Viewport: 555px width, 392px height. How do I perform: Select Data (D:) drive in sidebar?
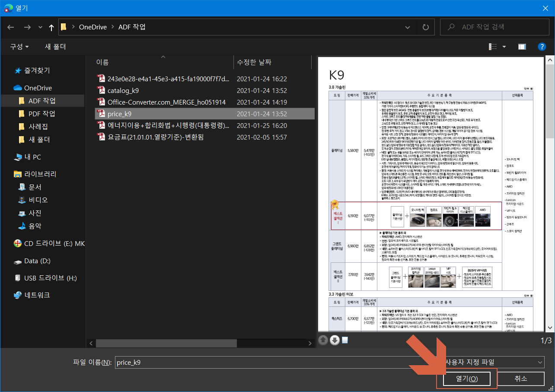click(37, 261)
